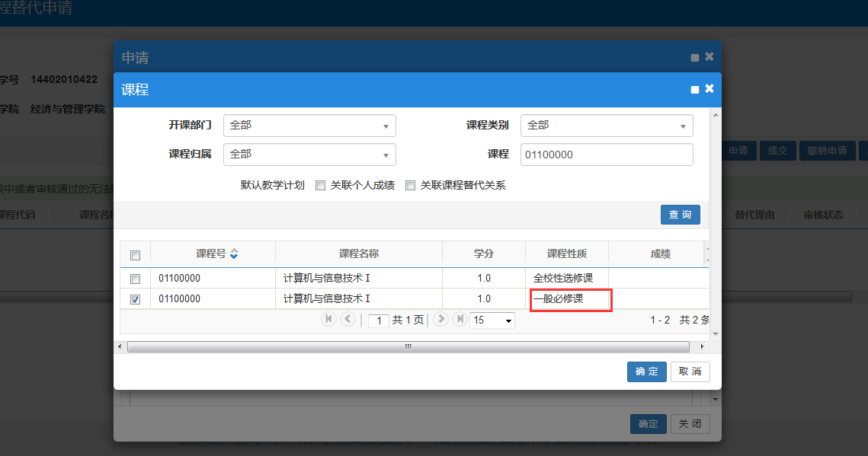Go to the first page of results
Viewport: 868px width, 456px height.
329,320
